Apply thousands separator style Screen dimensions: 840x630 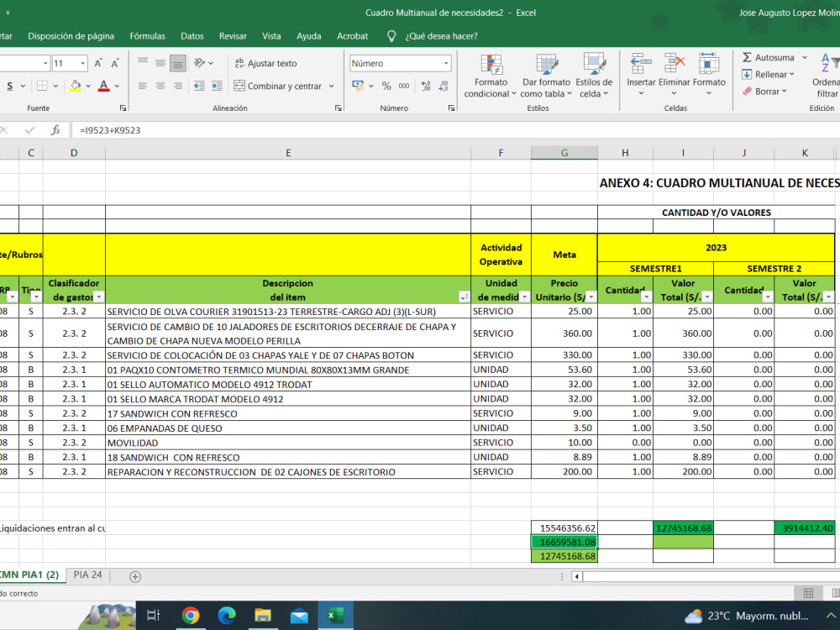pyautogui.click(x=404, y=86)
